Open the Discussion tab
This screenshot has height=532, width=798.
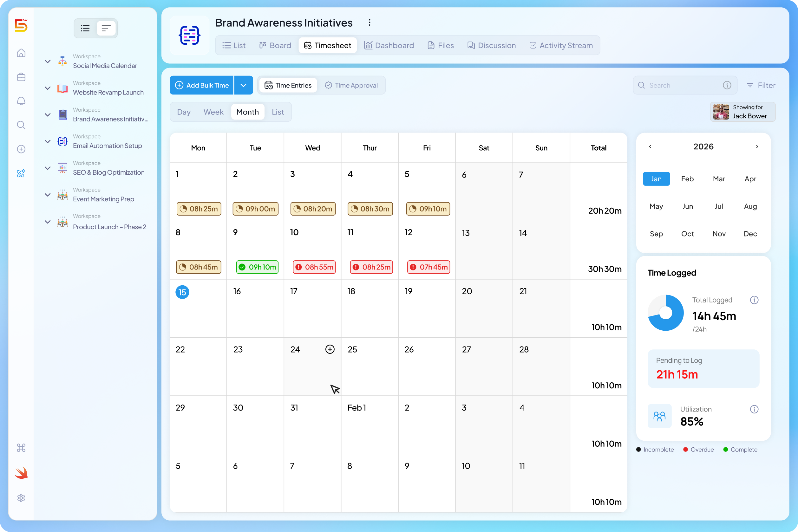coord(492,45)
